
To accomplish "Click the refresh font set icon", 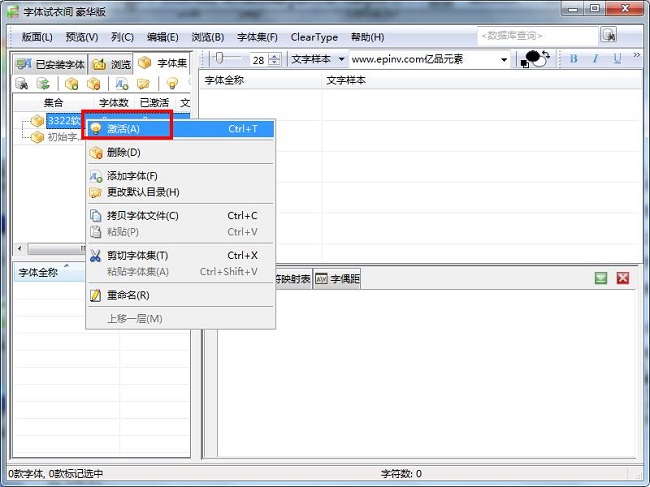I will (43, 84).
